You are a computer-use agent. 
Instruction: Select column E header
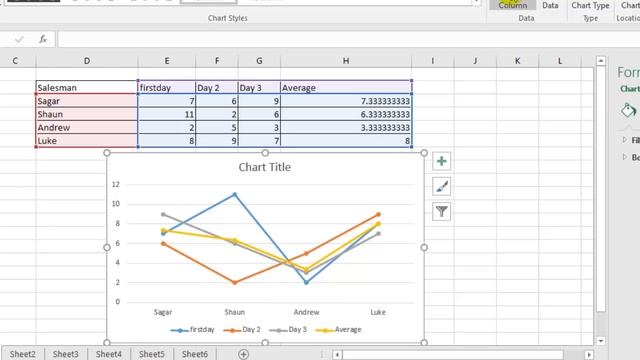click(x=167, y=61)
